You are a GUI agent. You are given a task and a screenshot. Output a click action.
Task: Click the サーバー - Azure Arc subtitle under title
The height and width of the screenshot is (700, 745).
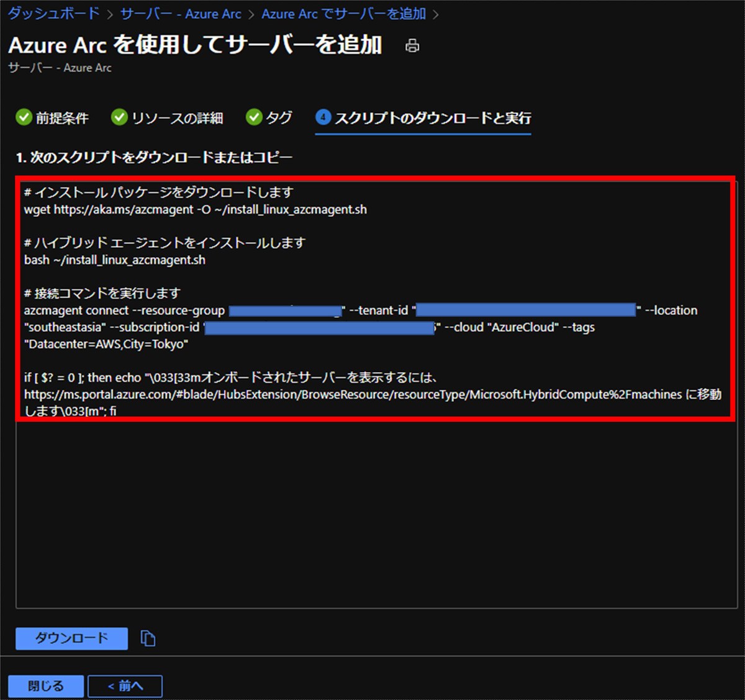click(x=60, y=68)
